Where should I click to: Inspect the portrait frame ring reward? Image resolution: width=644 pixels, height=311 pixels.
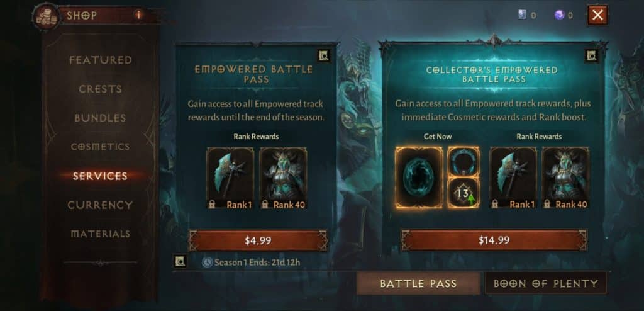[x=464, y=162]
